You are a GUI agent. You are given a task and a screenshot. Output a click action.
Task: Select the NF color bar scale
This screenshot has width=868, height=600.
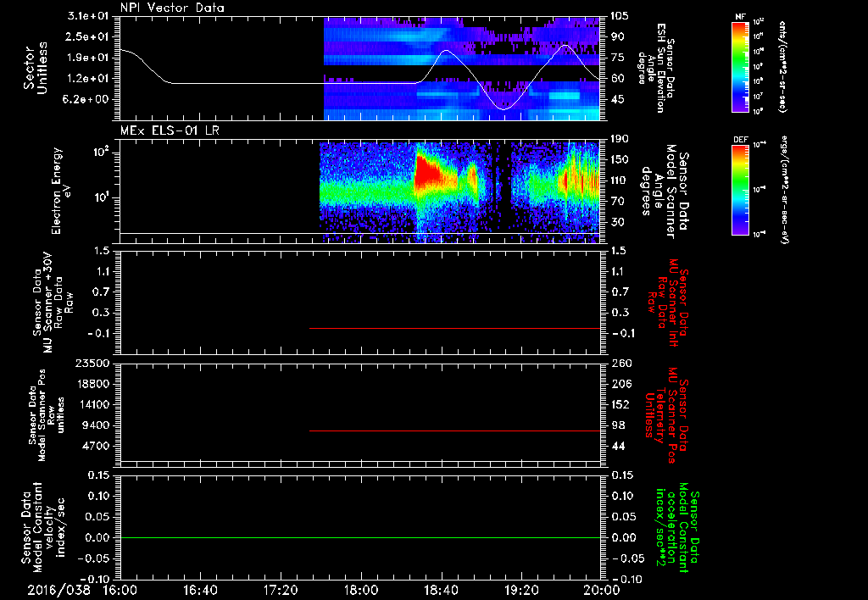tap(741, 67)
